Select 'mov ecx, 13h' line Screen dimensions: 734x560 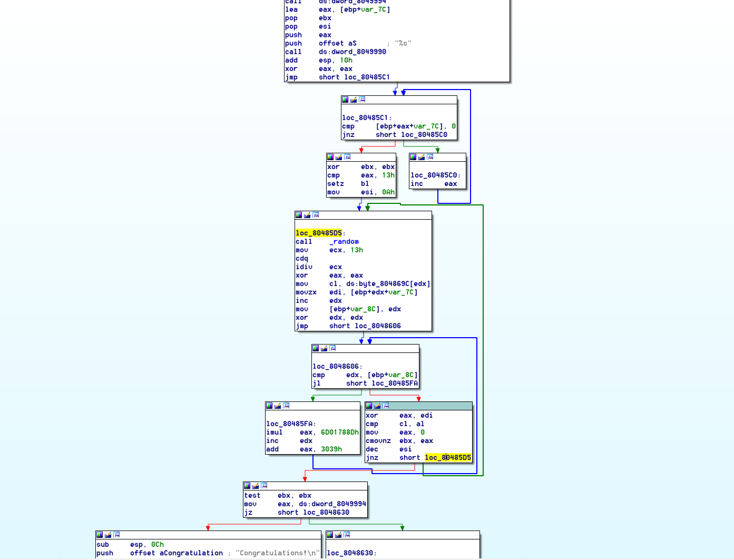(x=329, y=250)
